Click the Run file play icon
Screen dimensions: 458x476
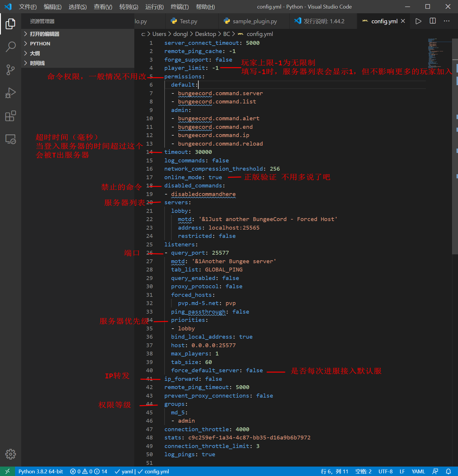click(x=418, y=21)
